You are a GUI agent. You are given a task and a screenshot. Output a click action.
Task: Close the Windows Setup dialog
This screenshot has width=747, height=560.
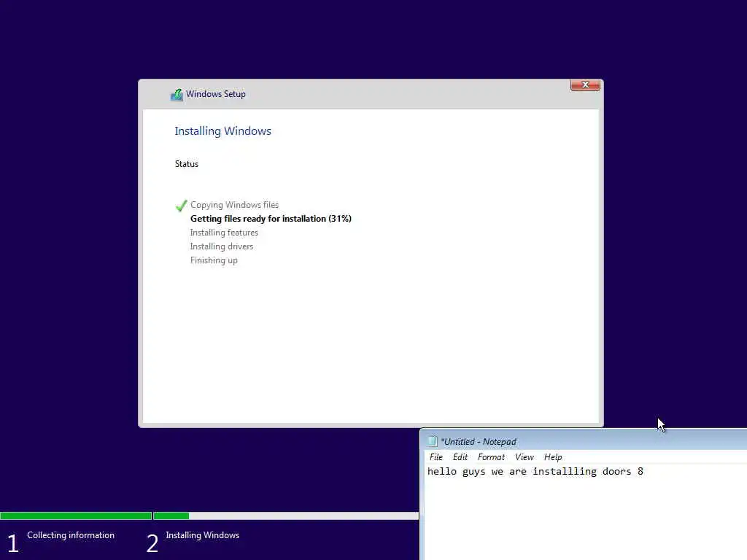(x=585, y=85)
